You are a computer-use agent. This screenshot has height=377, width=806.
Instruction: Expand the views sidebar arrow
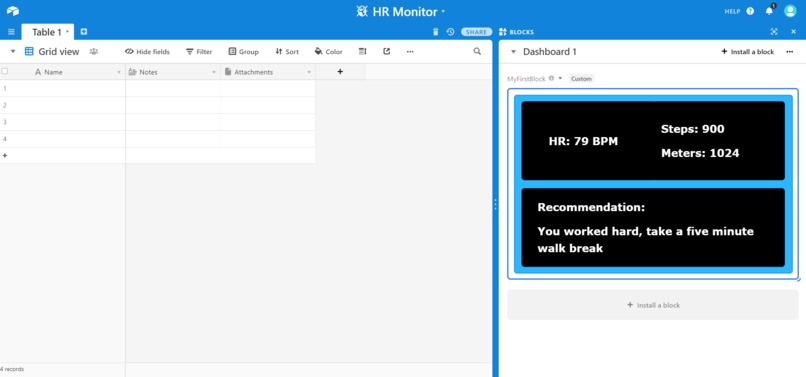(13, 51)
